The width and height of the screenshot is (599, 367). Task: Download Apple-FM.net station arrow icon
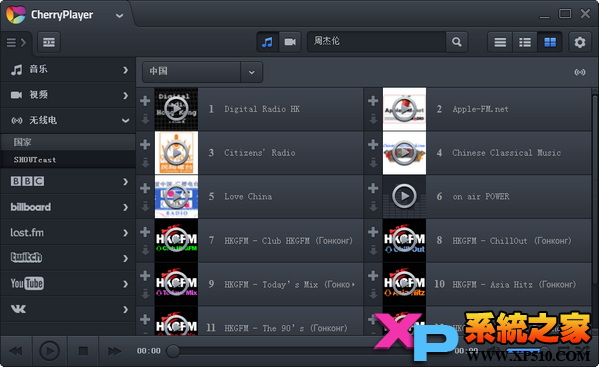point(373,120)
